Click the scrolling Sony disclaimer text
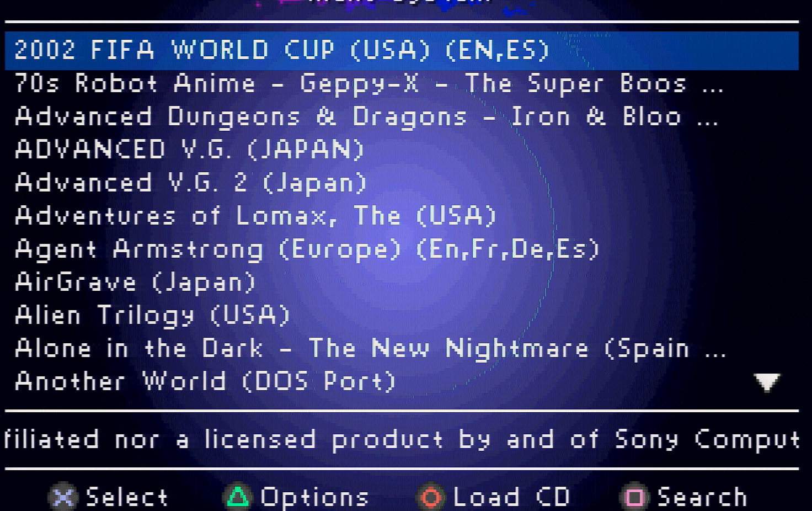Screen dimensions: 812x511 click(x=402, y=440)
